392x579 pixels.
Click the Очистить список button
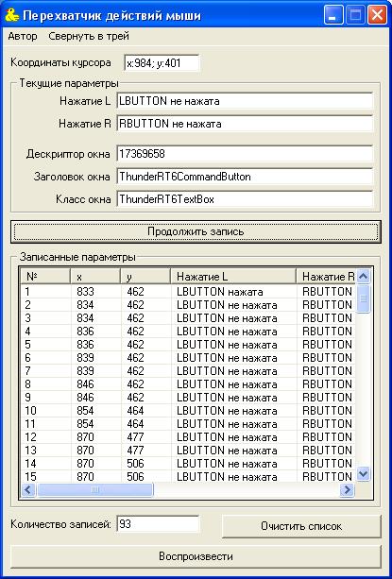(x=301, y=526)
